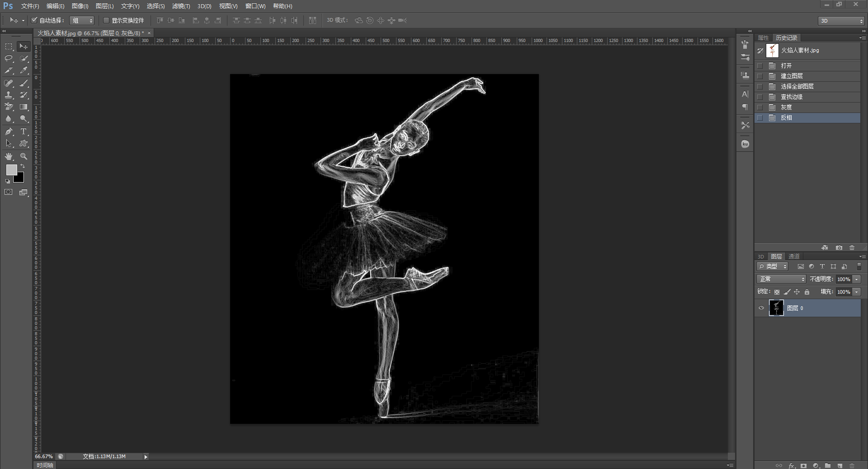Enable the 显示变换控件 checkbox
868x469 pixels.
pyautogui.click(x=106, y=20)
